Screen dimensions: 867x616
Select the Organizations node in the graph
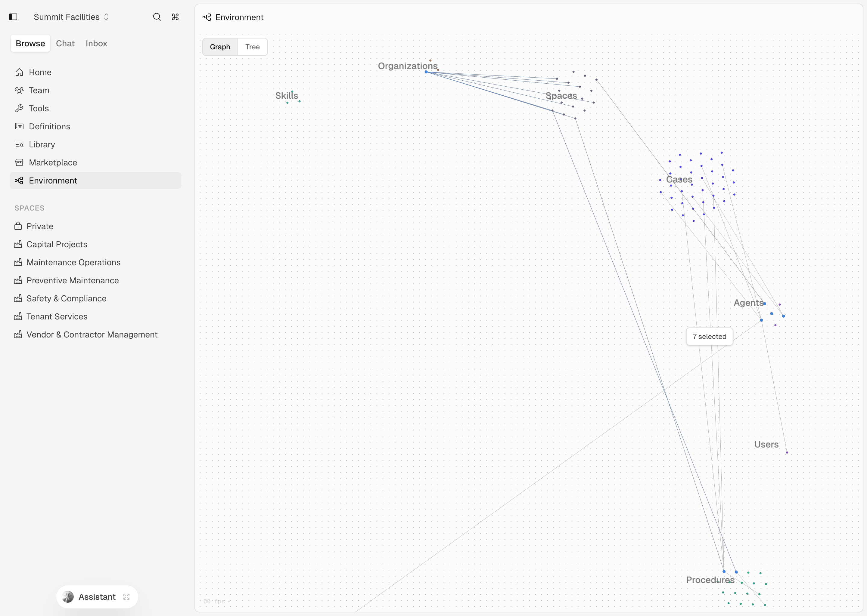[427, 72]
